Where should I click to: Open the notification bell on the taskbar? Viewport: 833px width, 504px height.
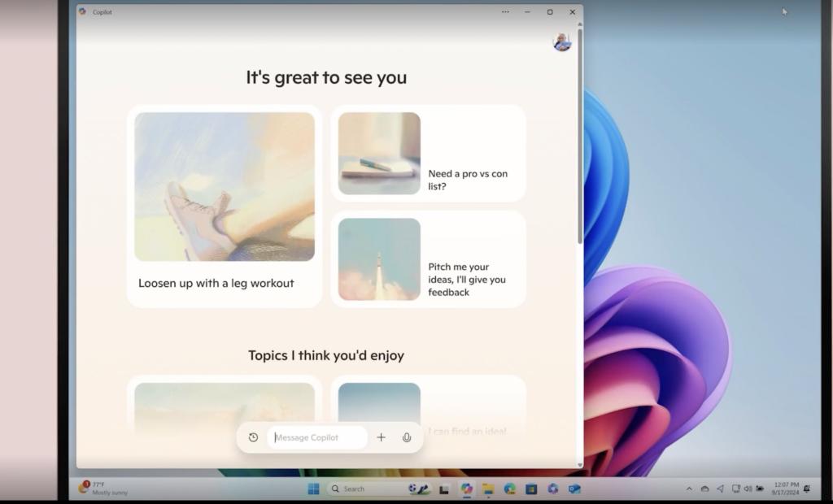[x=806, y=489]
